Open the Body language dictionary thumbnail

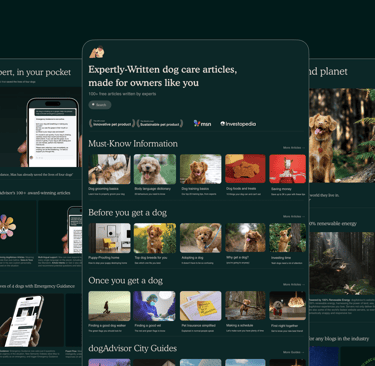pyautogui.click(x=155, y=169)
